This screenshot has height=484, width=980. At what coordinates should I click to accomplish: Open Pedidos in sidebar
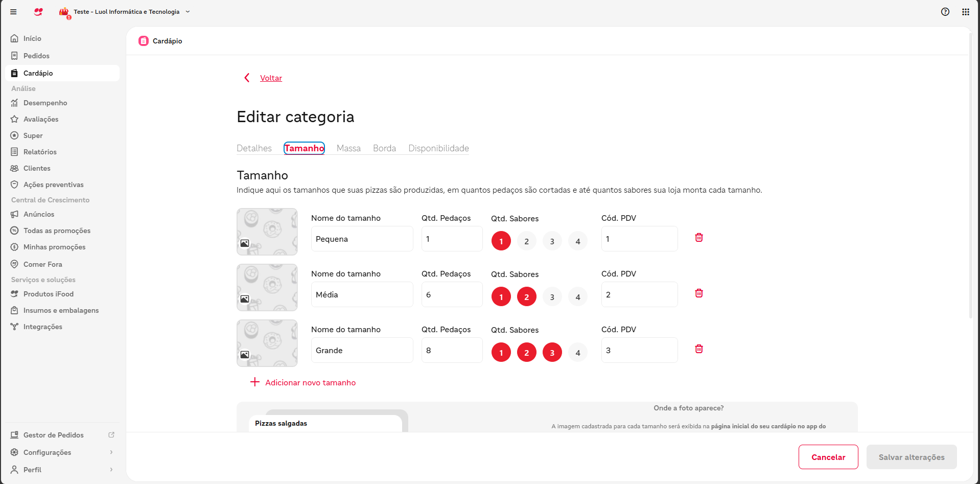(62, 56)
